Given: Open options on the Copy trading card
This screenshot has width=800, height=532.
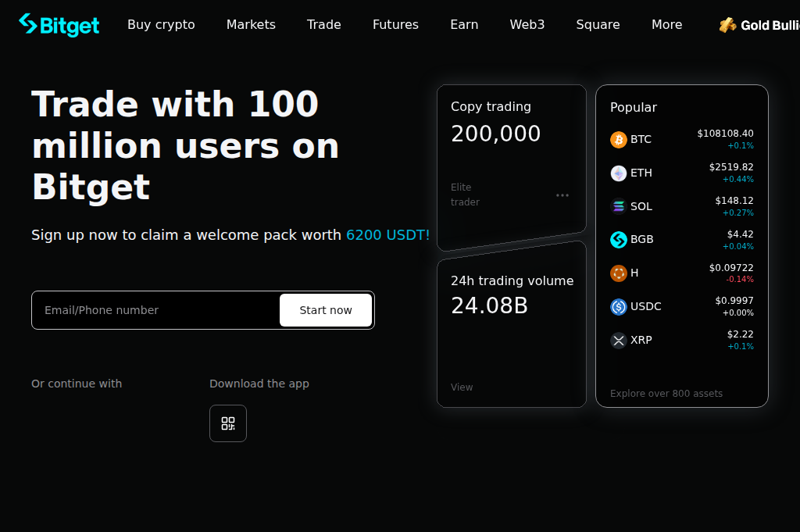Looking at the screenshot, I should (562, 195).
